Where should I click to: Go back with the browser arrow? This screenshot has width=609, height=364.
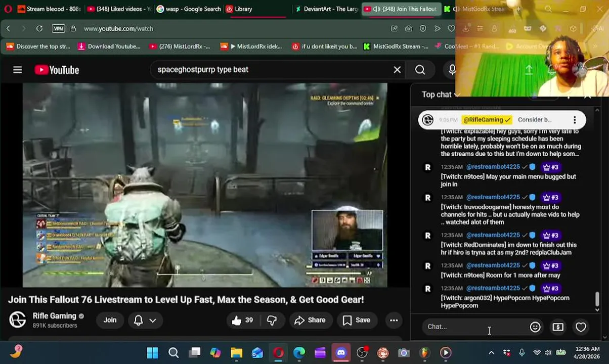click(x=8, y=29)
